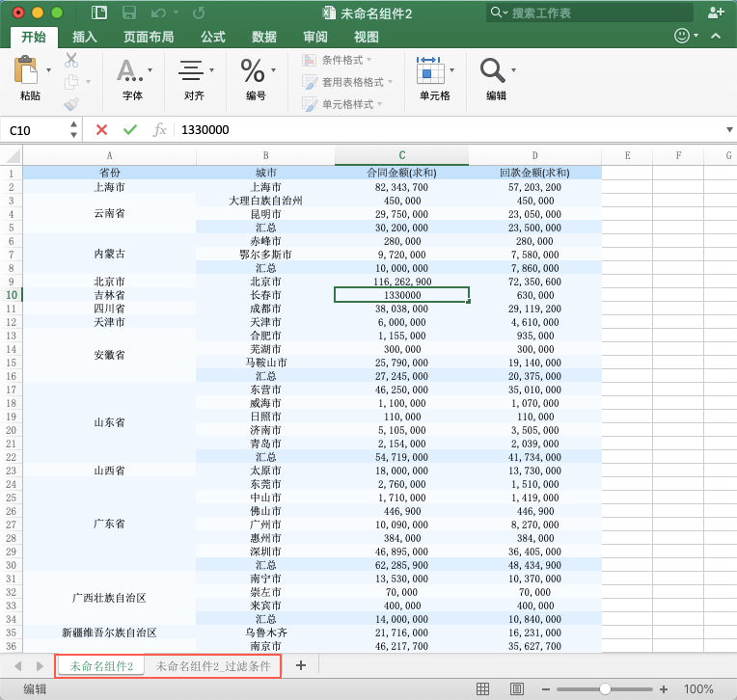The width and height of the screenshot is (737, 700).
Task: Open the 开始 ribbon tab
Action: 34,37
